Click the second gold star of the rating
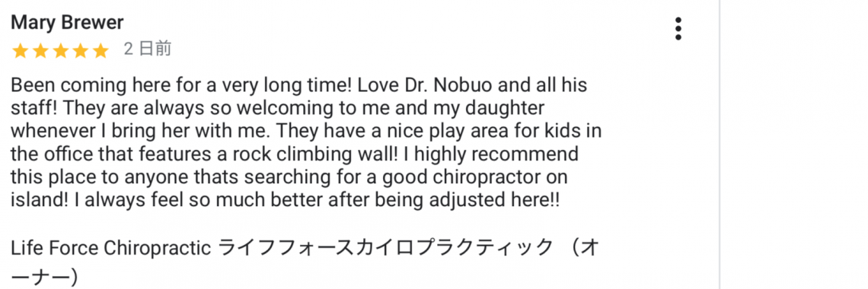Screen dimensions: 868x289 (x=40, y=51)
